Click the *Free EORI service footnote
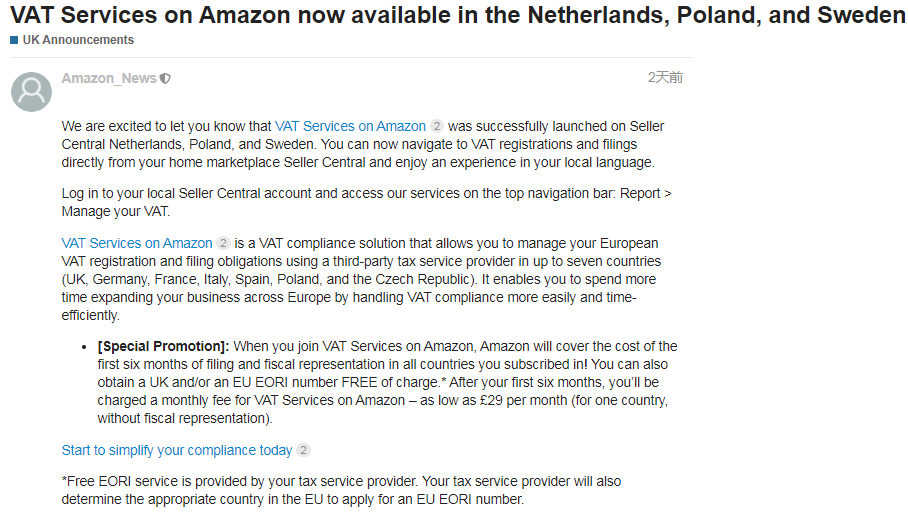 click(342, 491)
